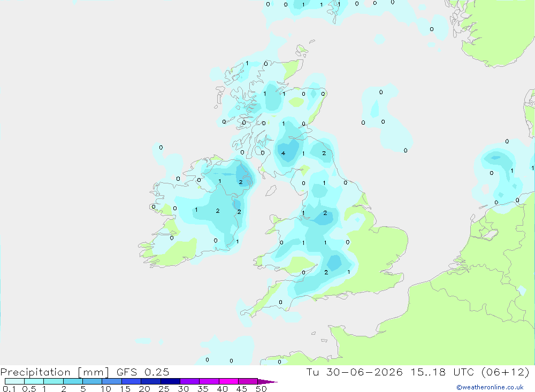Select the 35 to 40 mm magenta swatch
The height and width of the screenshot is (392, 535).
(x=209, y=381)
